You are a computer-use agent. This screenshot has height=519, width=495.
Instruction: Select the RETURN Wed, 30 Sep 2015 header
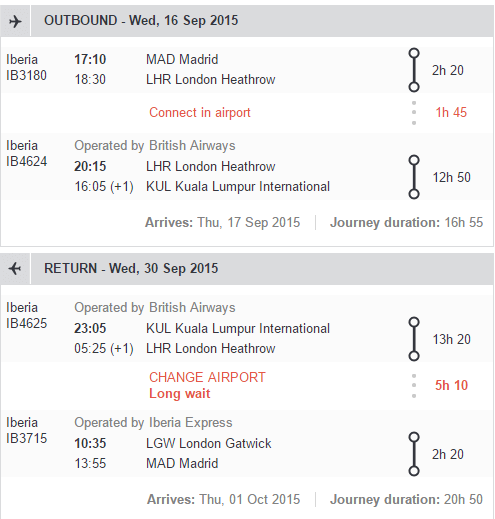coord(131,268)
